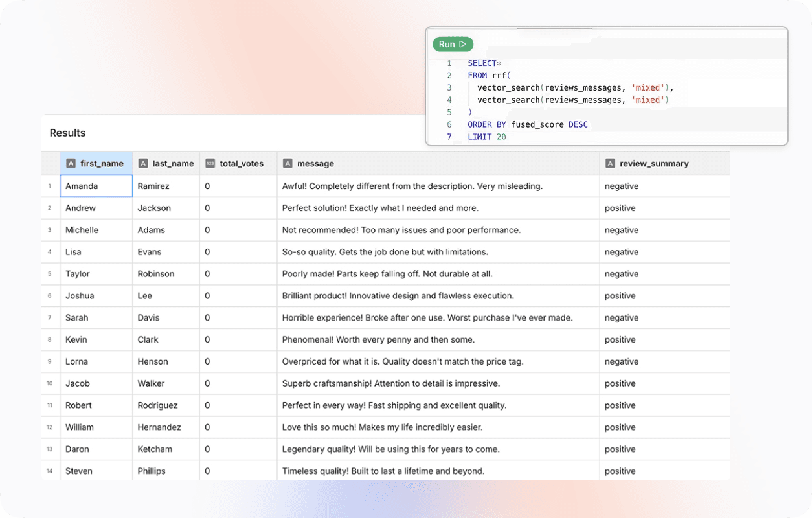Click the SELECT statement on line 1
Image resolution: width=812 pixels, height=518 pixels.
click(482, 63)
